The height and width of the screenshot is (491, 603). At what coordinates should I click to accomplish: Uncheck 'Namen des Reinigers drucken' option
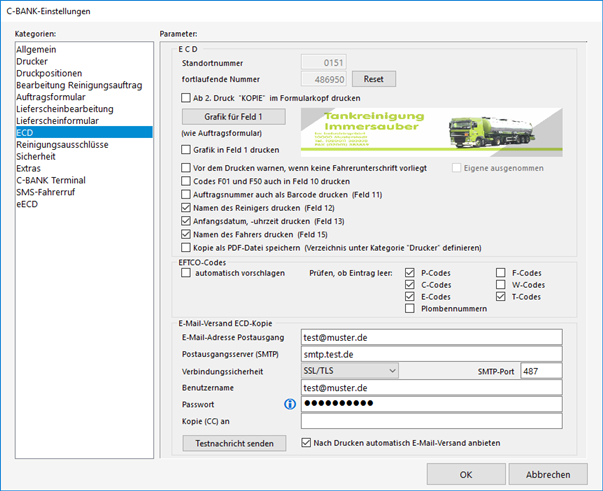[187, 207]
